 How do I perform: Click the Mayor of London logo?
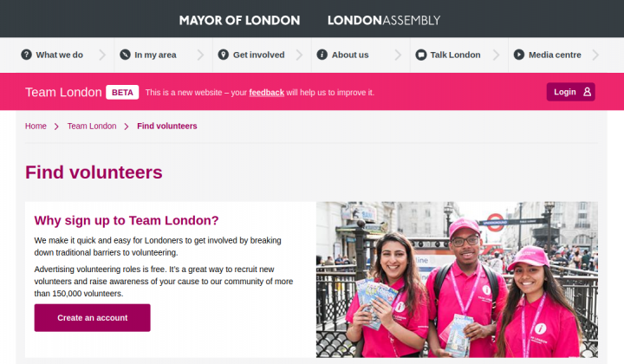click(239, 20)
